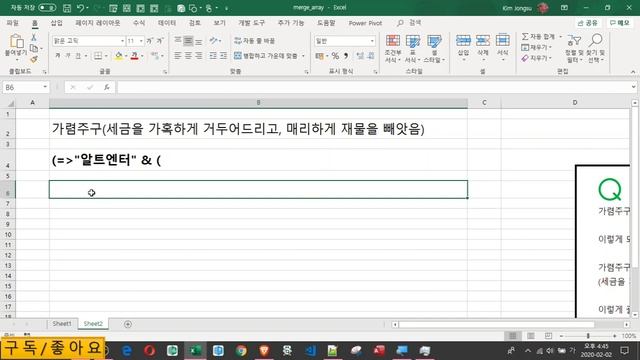Click the increase indent icon
Screen dimensions: 640x360
pos(223,56)
